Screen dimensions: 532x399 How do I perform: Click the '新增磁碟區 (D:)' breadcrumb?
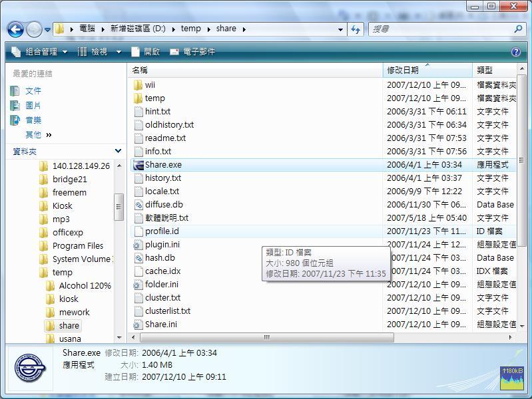click(138, 29)
